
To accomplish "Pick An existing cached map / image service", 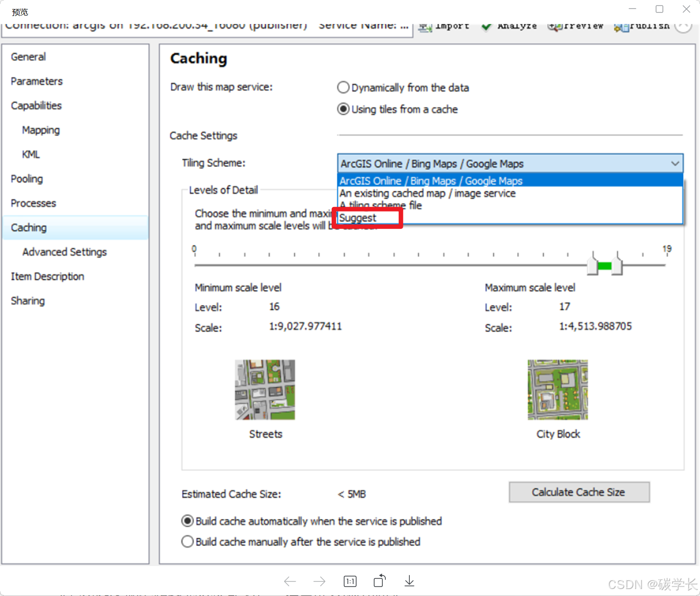I will pos(427,193).
